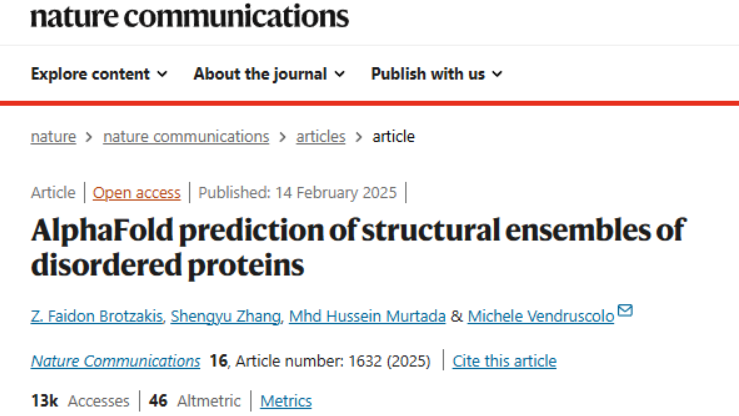Click the Open access link
Screen dimensions: 739x416
(x=137, y=193)
